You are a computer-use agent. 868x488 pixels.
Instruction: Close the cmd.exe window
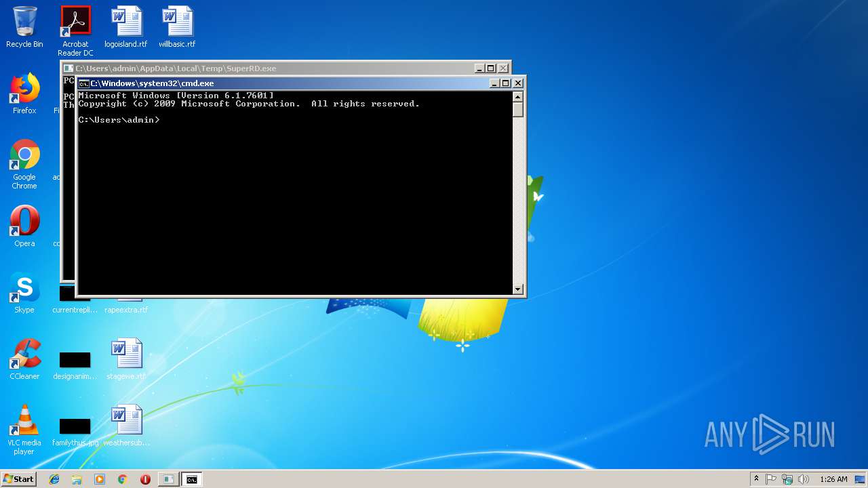pyautogui.click(x=517, y=83)
